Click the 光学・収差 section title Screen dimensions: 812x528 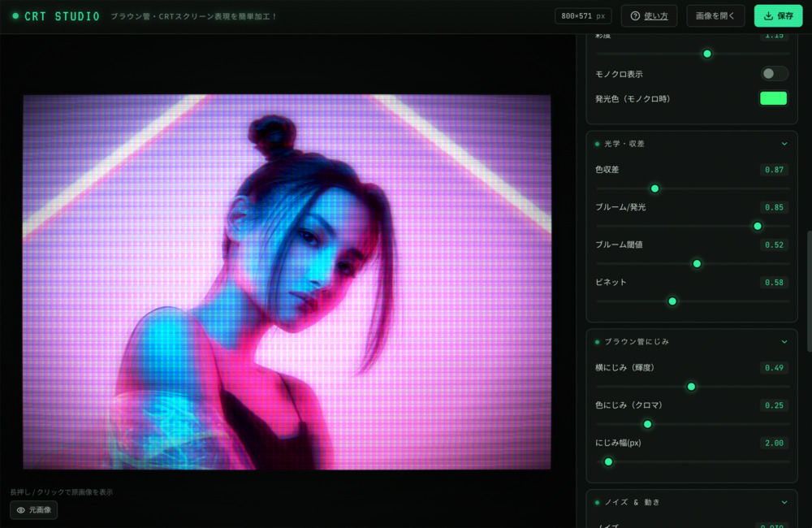point(624,144)
